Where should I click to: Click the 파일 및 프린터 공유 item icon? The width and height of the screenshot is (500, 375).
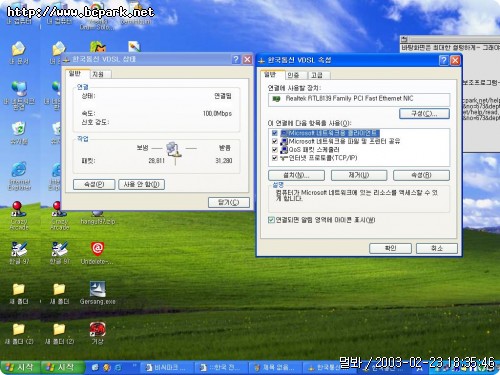point(284,141)
